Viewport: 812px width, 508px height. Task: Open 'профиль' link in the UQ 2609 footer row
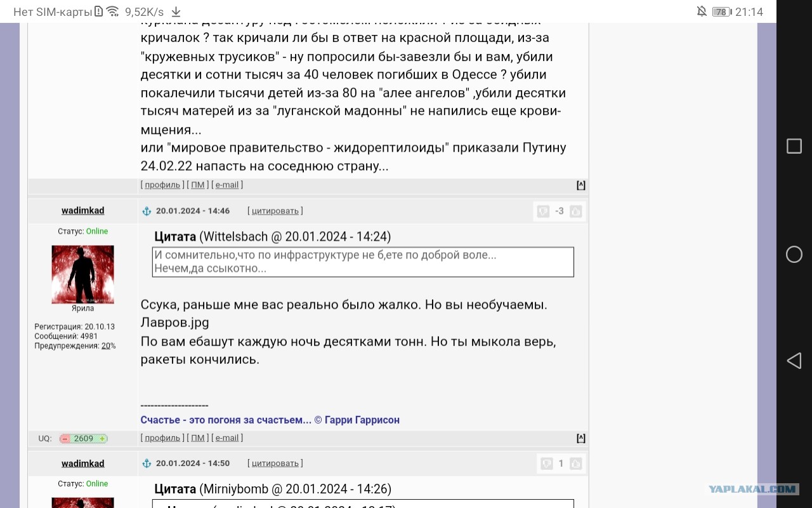coord(162,438)
